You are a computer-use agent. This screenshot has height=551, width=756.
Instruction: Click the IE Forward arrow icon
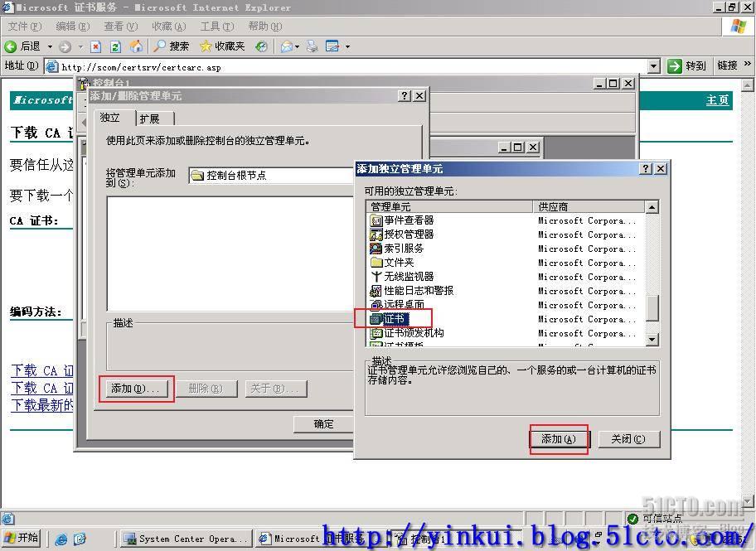tap(65, 46)
